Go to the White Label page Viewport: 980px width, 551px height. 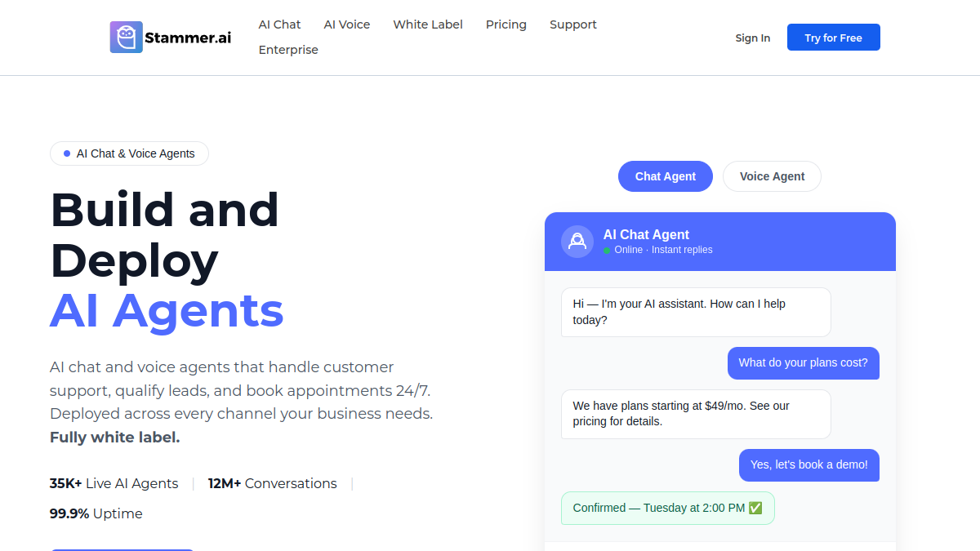pos(428,24)
